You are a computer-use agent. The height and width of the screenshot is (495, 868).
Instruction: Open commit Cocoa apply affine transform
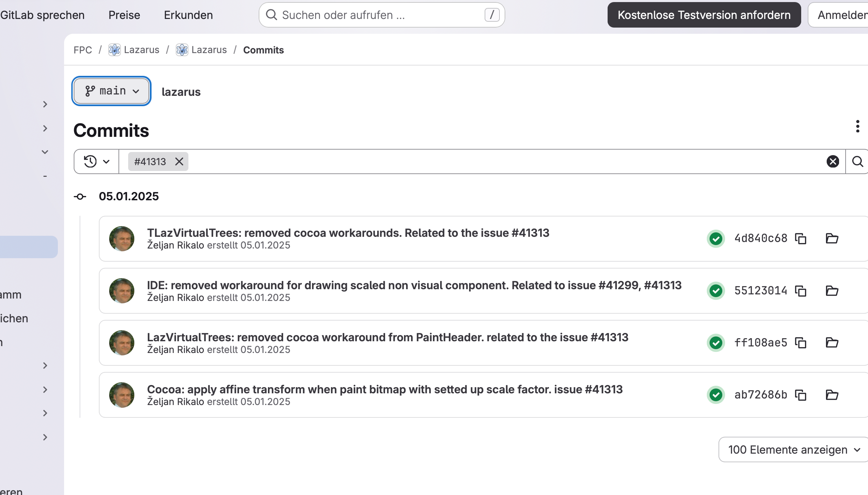coord(385,390)
